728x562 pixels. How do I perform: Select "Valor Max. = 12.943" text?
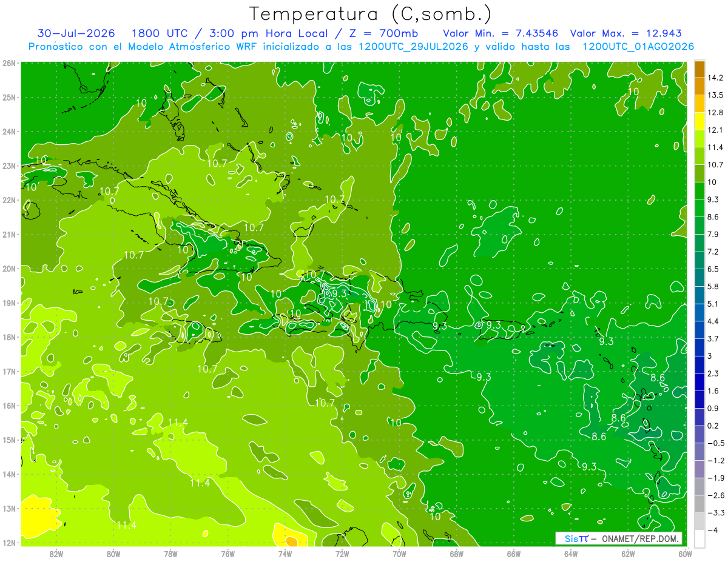coord(625,33)
